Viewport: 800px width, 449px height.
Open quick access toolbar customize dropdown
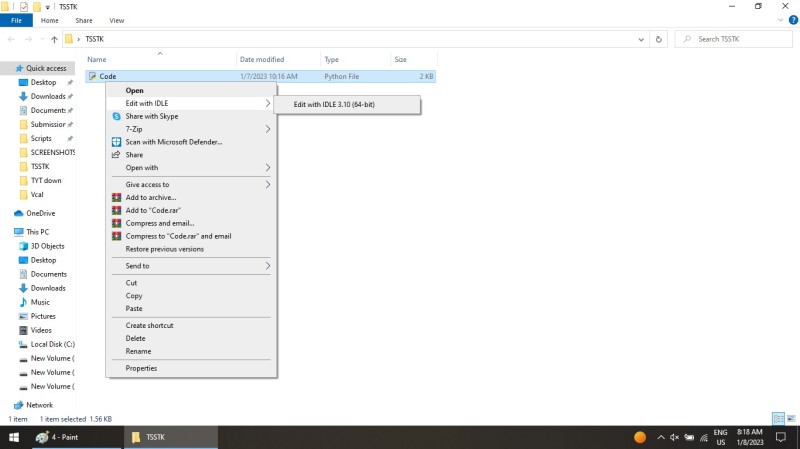(x=47, y=7)
